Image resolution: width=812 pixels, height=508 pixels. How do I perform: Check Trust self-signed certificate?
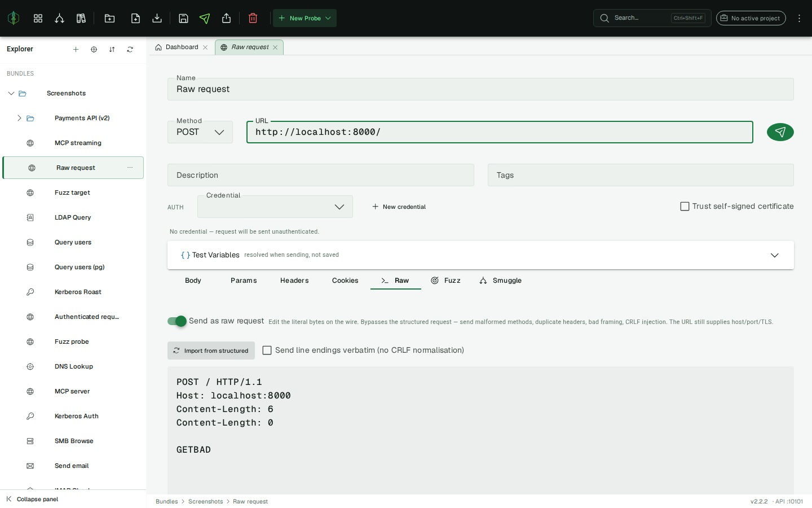[685, 206]
